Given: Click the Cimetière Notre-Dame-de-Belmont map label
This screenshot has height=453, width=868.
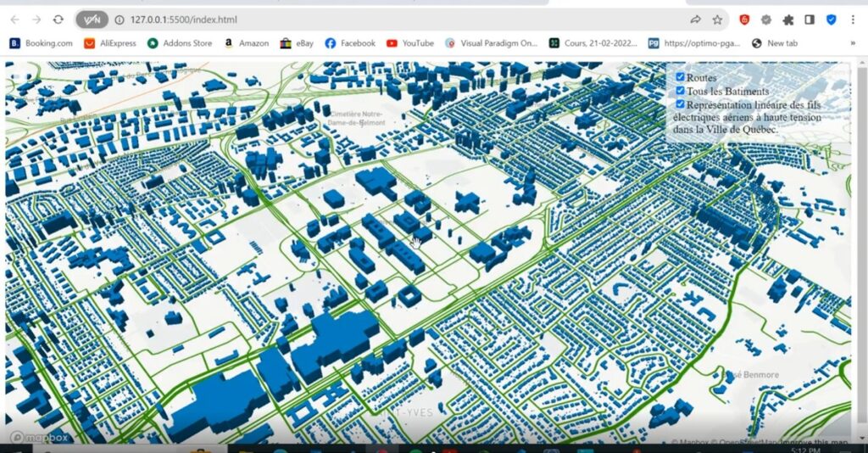Looking at the screenshot, I should click(x=356, y=118).
